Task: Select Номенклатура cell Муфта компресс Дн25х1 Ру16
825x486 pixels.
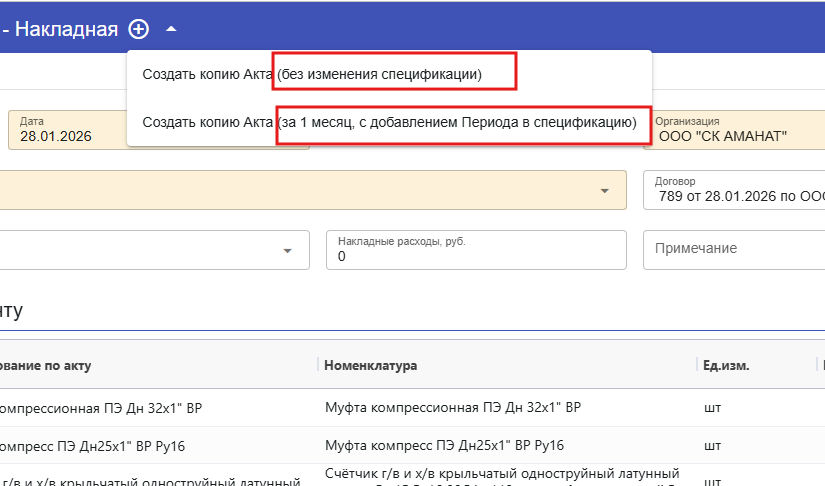Action: coord(445,446)
